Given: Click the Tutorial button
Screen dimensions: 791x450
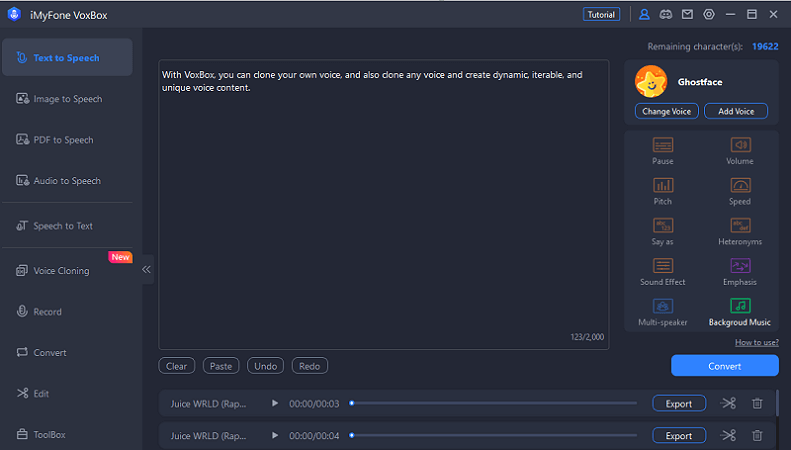Looking at the screenshot, I should (x=601, y=15).
